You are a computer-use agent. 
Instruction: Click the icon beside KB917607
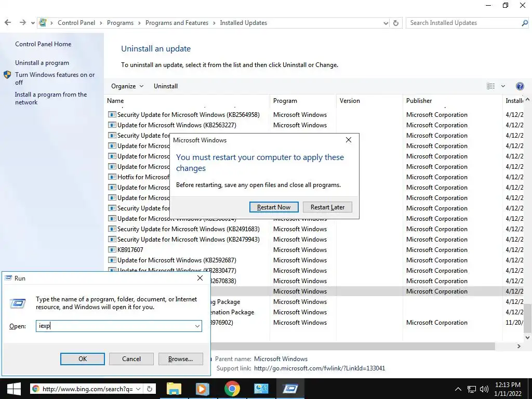(112, 250)
